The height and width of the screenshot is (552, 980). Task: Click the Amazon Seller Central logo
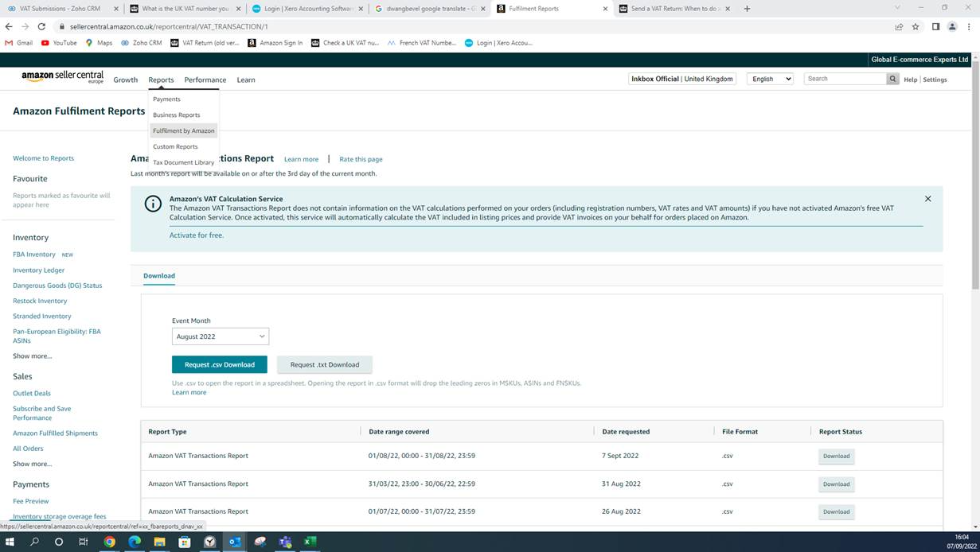(63, 77)
